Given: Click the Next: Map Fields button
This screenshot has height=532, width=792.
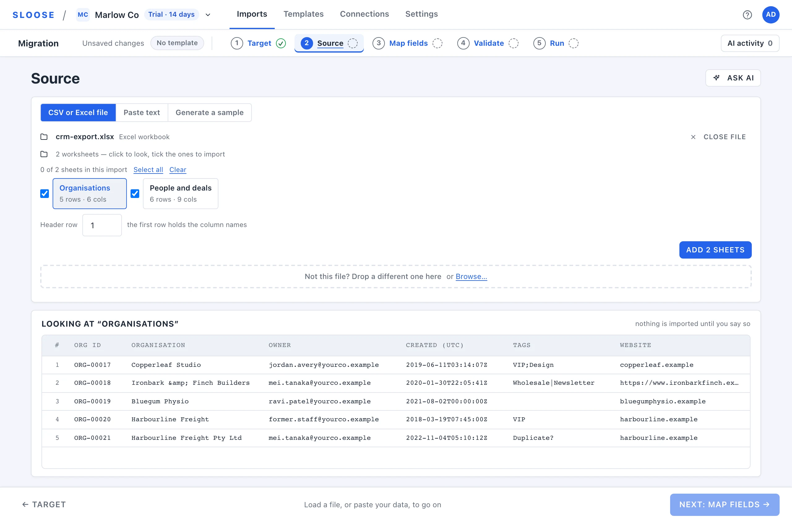Looking at the screenshot, I should pyautogui.click(x=725, y=504).
